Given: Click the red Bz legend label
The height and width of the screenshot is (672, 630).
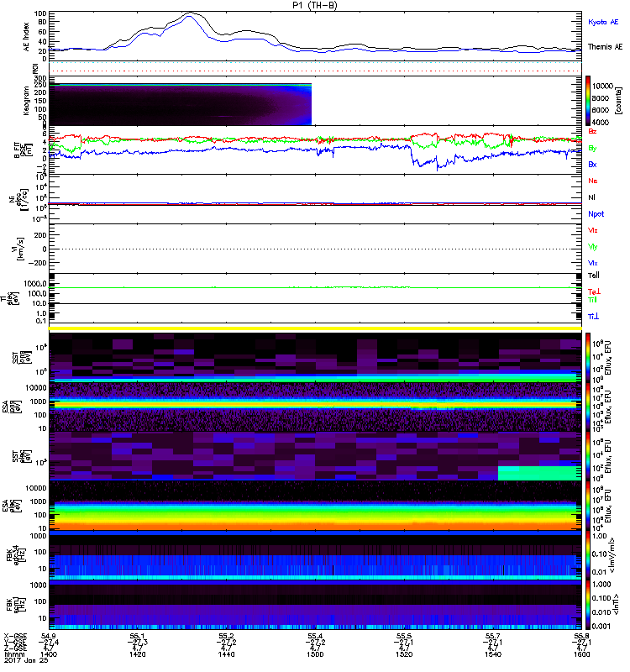Looking at the screenshot, I should coord(592,131).
